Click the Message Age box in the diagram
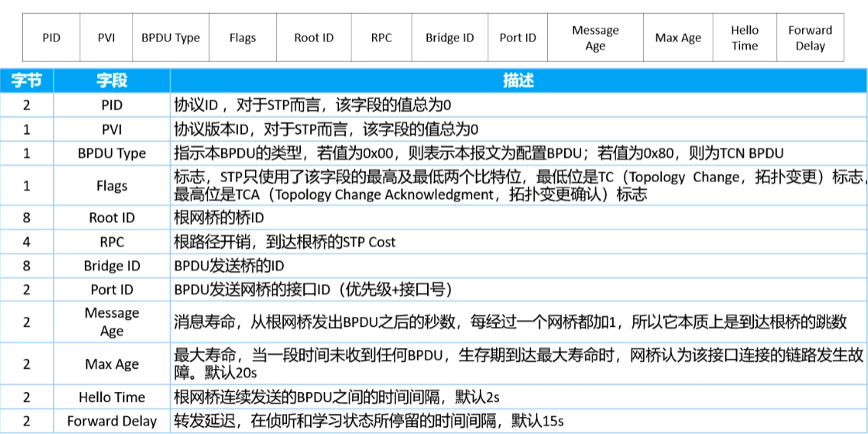The width and height of the screenshot is (868, 434). click(595, 38)
